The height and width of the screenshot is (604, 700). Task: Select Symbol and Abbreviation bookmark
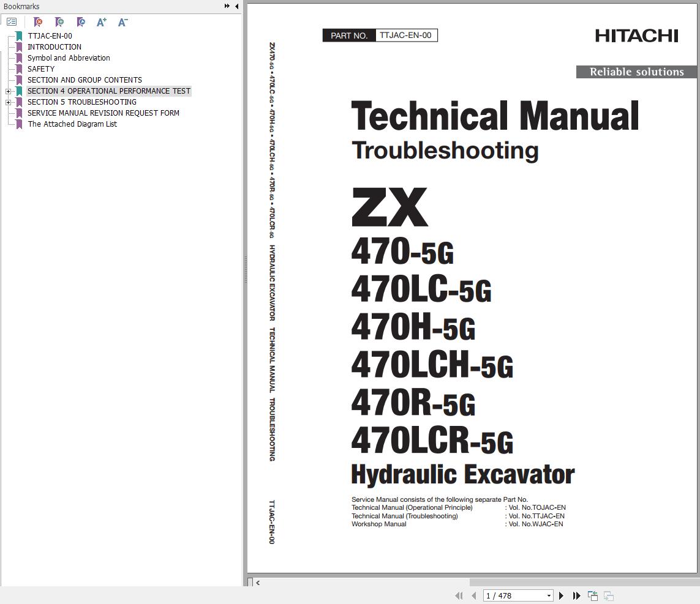pos(69,58)
